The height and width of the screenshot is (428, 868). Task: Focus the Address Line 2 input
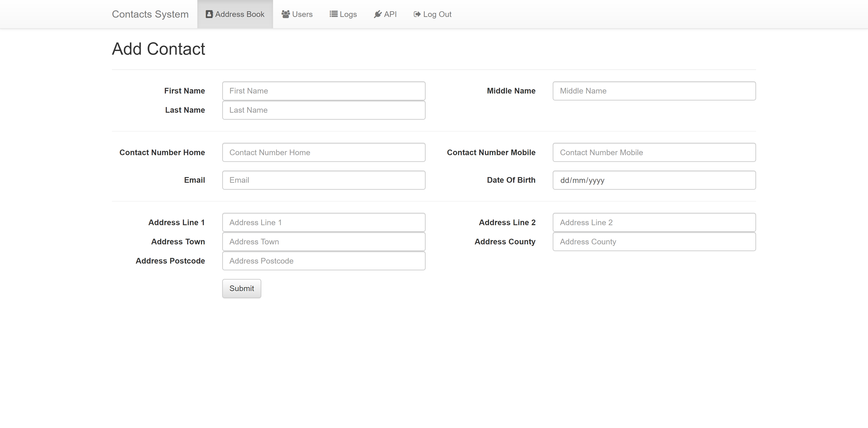coord(654,223)
